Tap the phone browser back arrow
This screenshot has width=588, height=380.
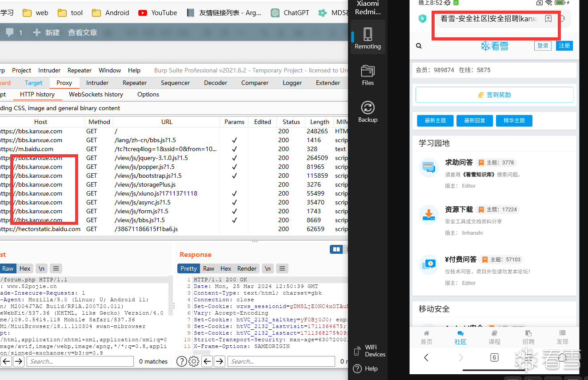(x=426, y=357)
